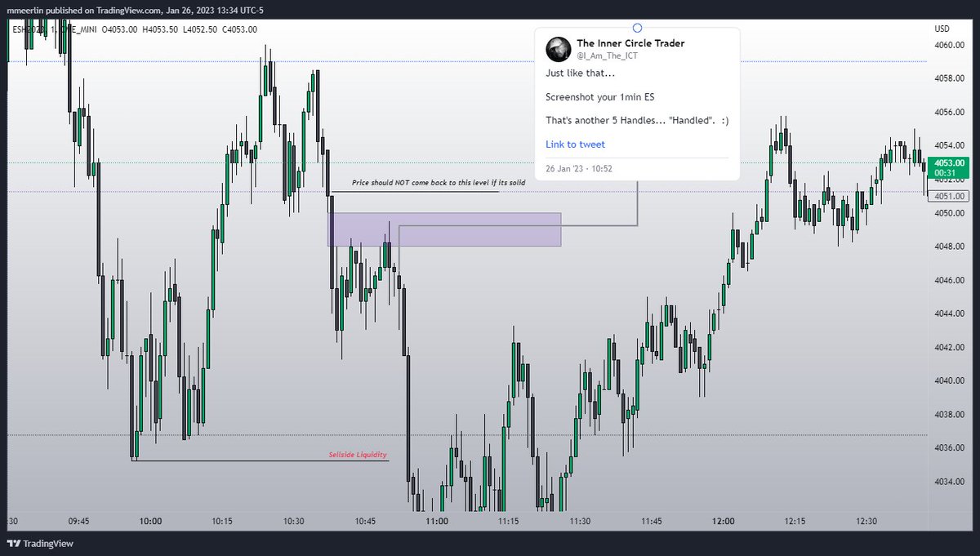Image resolution: width=980 pixels, height=556 pixels.
Task: Click the Sellside Liquidity label
Action: [x=358, y=455]
